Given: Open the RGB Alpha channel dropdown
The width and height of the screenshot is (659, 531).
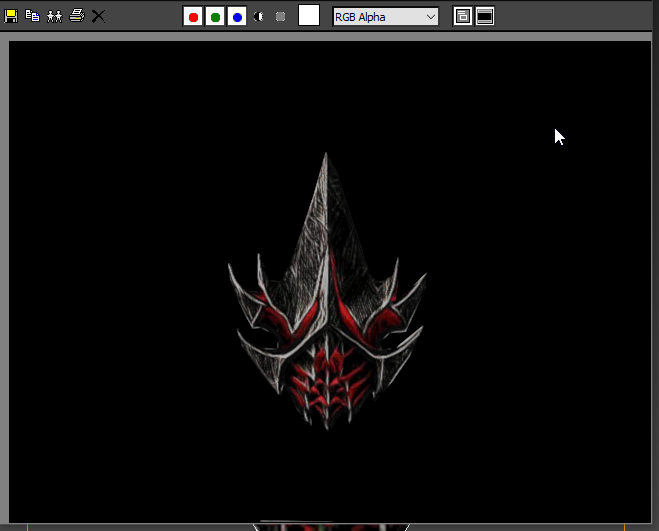Looking at the screenshot, I should tap(385, 17).
